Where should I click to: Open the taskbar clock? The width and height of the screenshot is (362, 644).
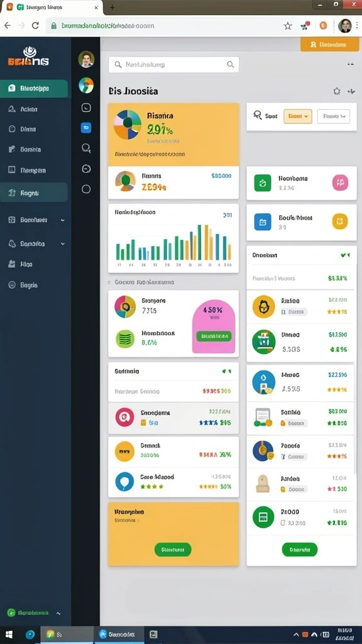344,634
